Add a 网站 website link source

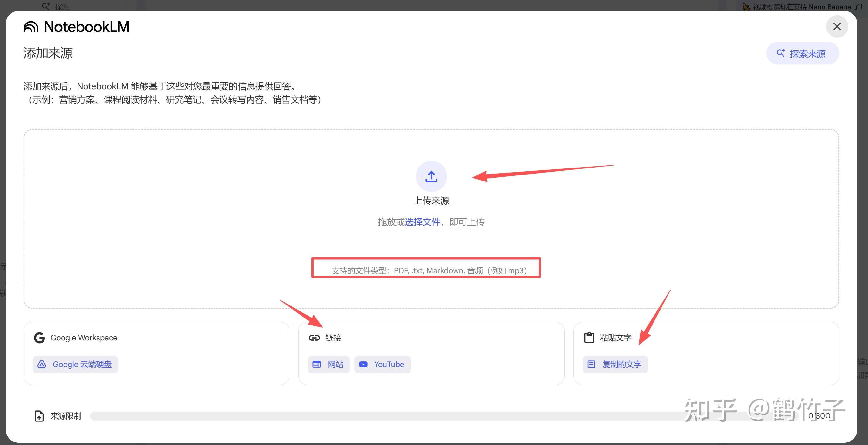(328, 365)
